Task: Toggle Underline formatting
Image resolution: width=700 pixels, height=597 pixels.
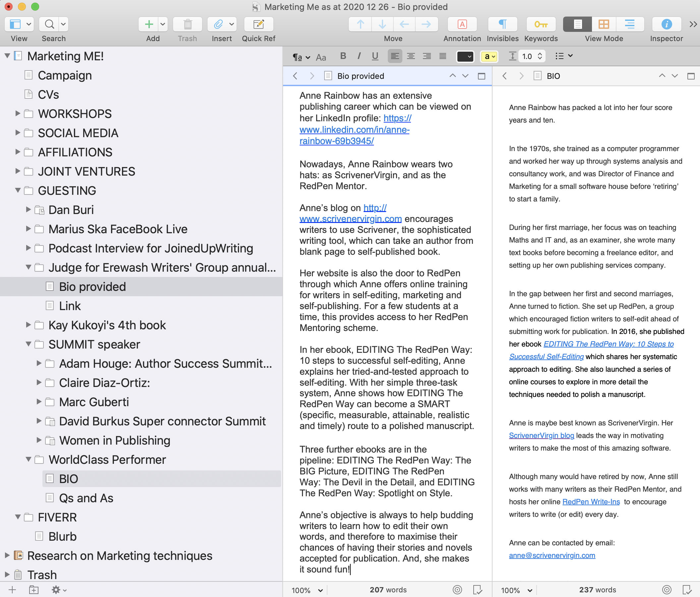Action: coord(375,56)
